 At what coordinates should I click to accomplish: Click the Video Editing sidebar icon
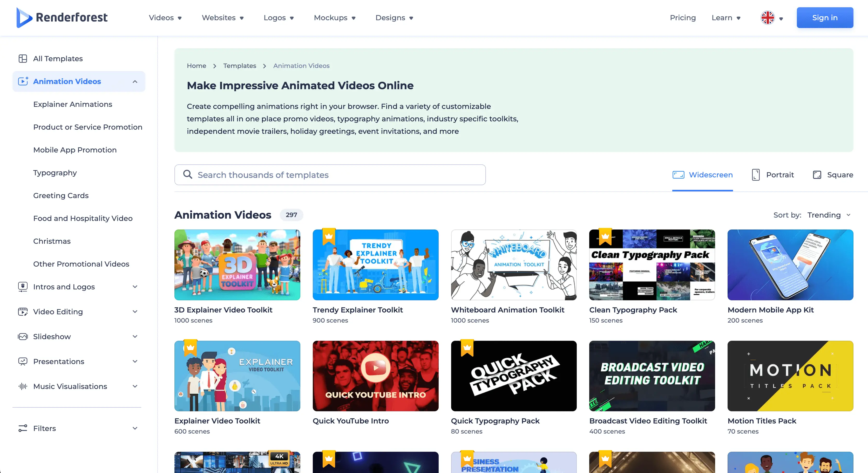pyautogui.click(x=23, y=311)
